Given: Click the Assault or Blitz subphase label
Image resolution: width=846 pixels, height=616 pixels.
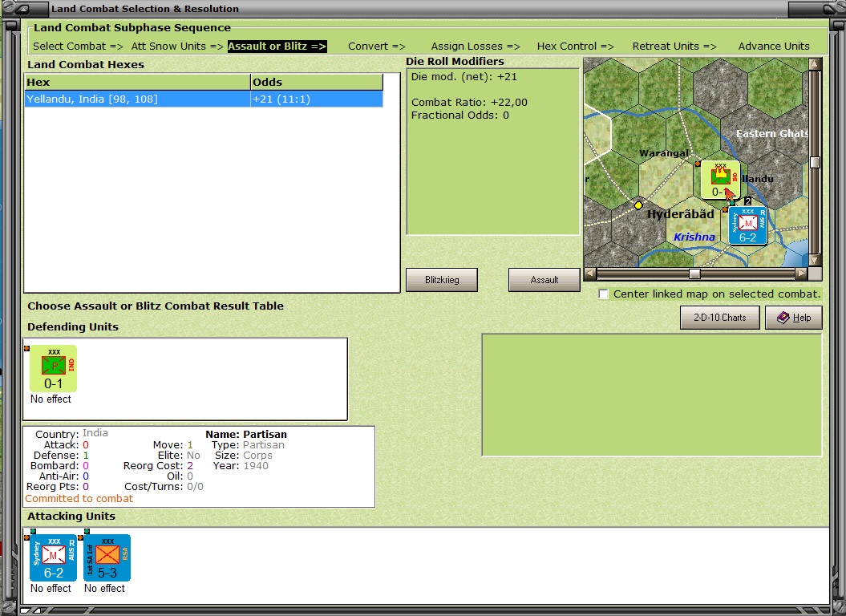Looking at the screenshot, I should pos(277,47).
